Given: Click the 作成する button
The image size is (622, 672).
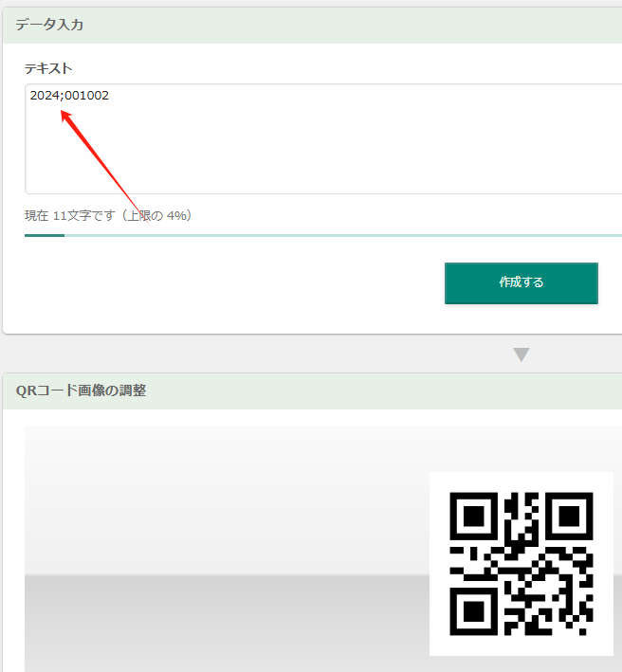Looking at the screenshot, I should [x=521, y=283].
